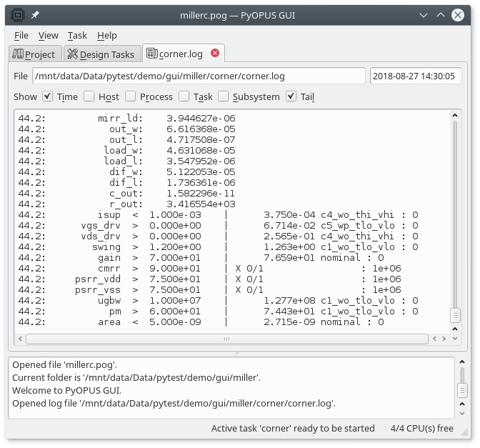
Task: Click the log icon on corner.log tab
Action: (x=151, y=54)
